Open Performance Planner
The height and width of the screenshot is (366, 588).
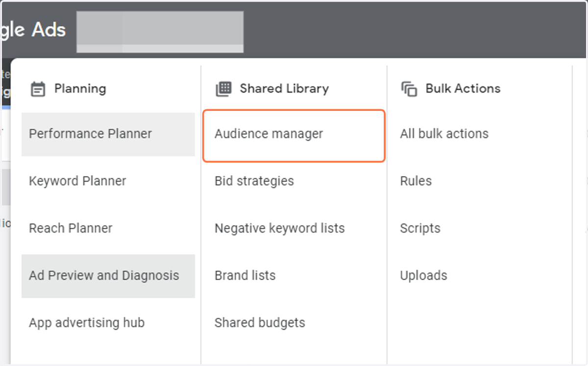(x=108, y=134)
